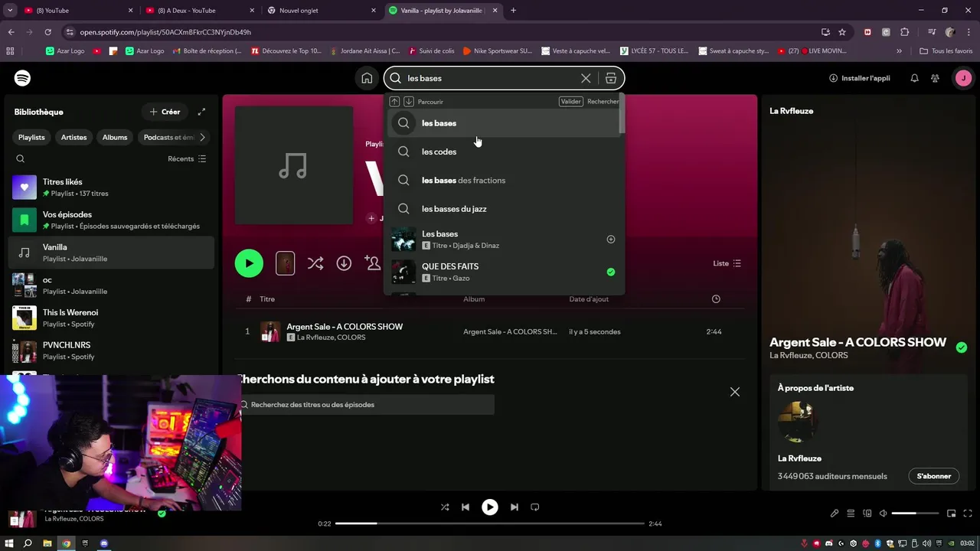Select the 'les bases' search suggestion
The width and height of the screenshot is (980, 551).
(504, 123)
